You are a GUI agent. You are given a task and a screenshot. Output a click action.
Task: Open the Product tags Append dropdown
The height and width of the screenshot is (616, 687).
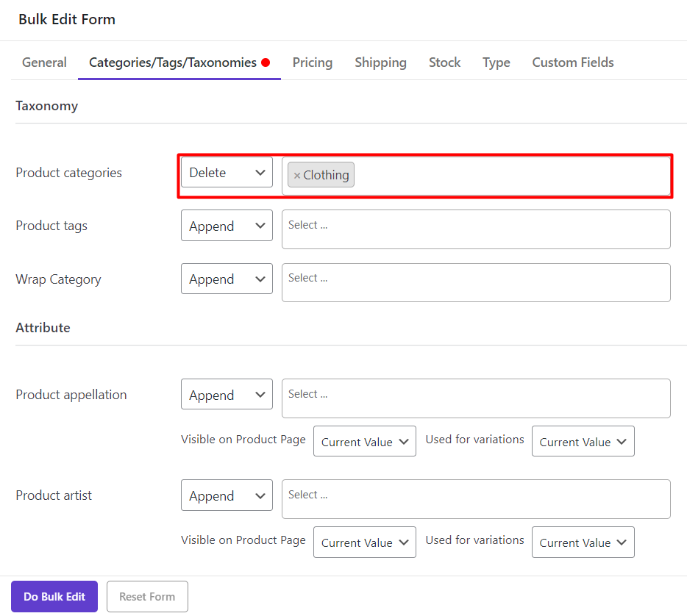[227, 226]
